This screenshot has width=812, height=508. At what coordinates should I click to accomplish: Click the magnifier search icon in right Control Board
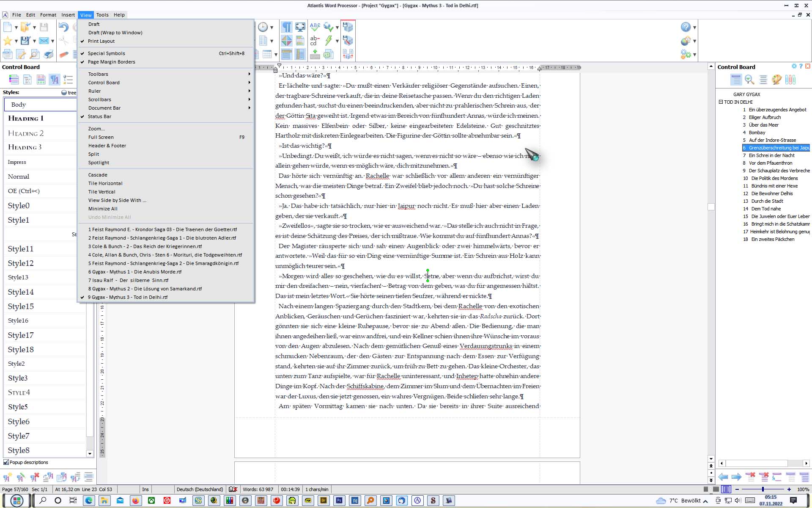coord(749,80)
